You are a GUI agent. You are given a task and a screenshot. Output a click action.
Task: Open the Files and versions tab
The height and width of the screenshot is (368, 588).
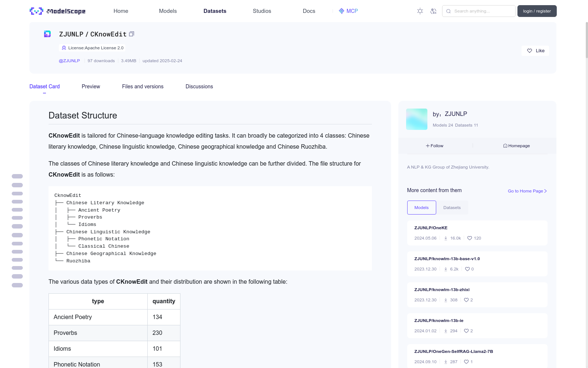coord(143,86)
